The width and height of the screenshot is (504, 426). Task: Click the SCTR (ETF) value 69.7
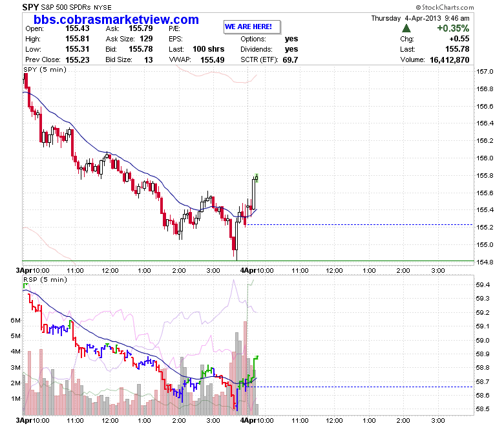290,60
